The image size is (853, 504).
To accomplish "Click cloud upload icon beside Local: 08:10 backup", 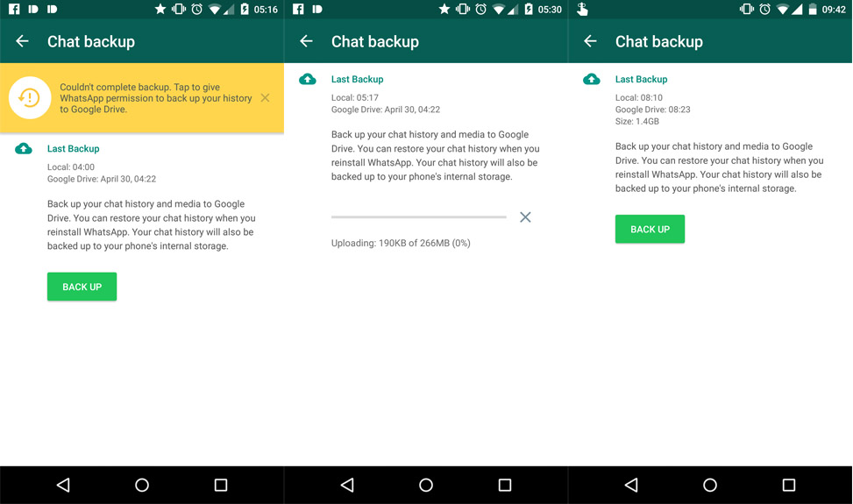I will click(x=592, y=80).
